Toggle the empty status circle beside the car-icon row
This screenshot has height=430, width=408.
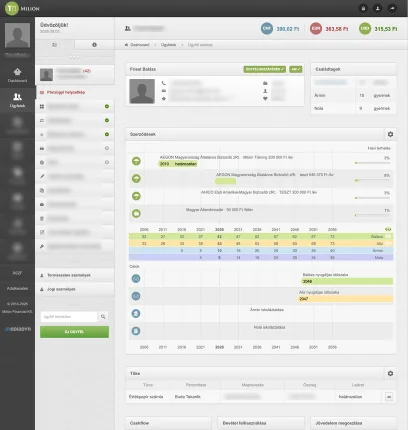[x=107, y=148]
